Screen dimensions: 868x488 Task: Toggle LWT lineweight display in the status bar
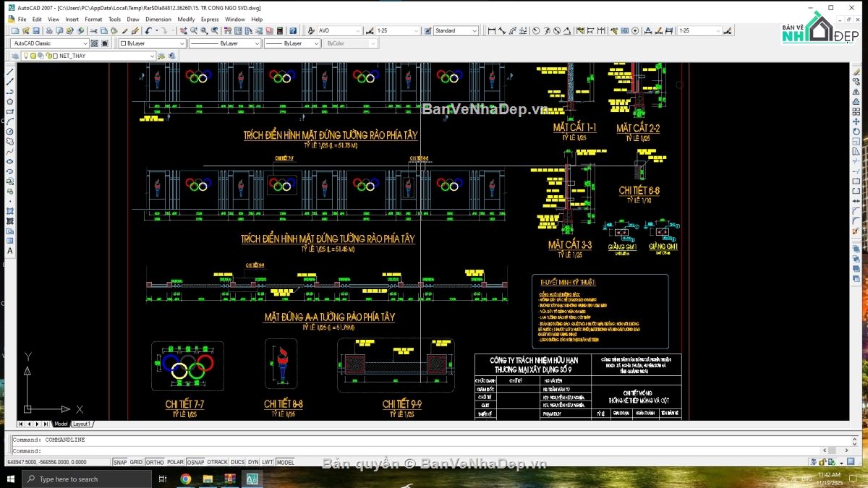click(268, 462)
